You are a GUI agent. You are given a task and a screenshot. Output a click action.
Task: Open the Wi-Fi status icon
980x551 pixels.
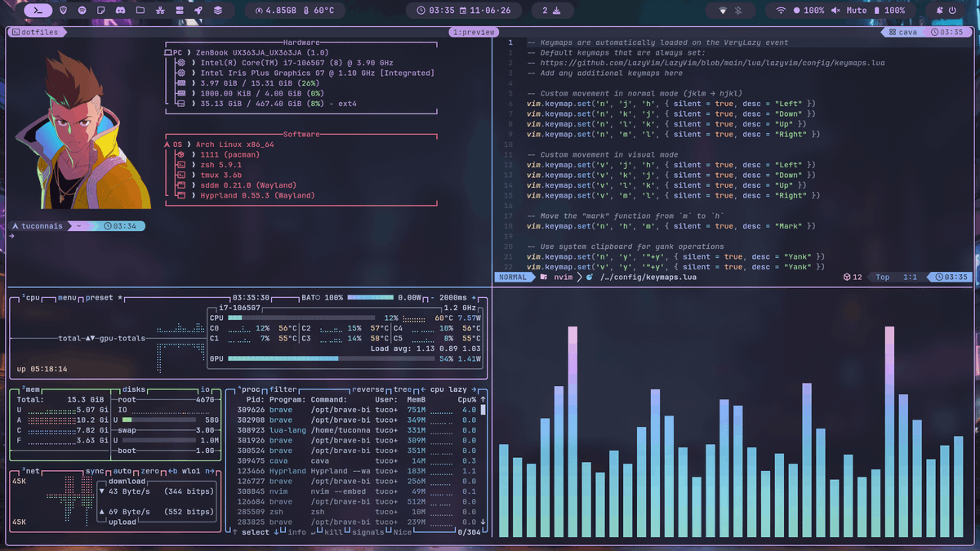(x=781, y=11)
